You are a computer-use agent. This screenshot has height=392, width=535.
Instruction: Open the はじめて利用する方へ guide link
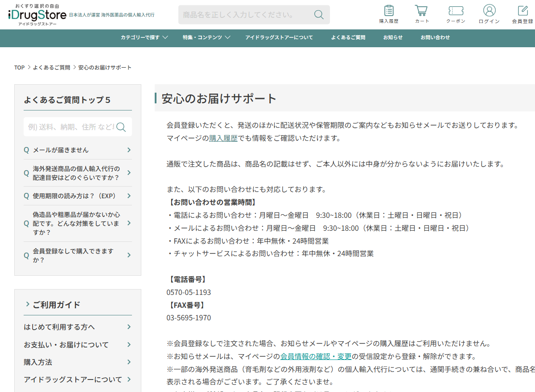[59, 327]
